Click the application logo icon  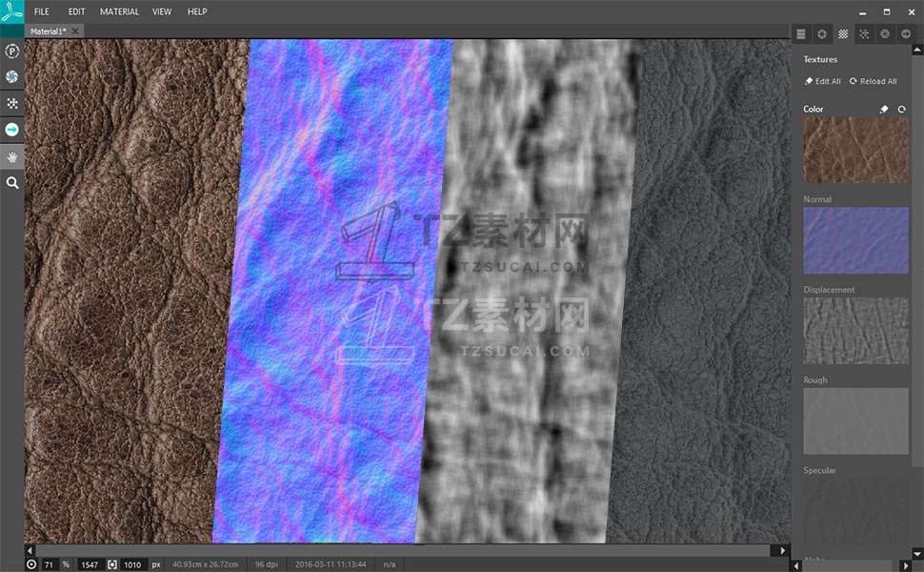click(x=11, y=11)
